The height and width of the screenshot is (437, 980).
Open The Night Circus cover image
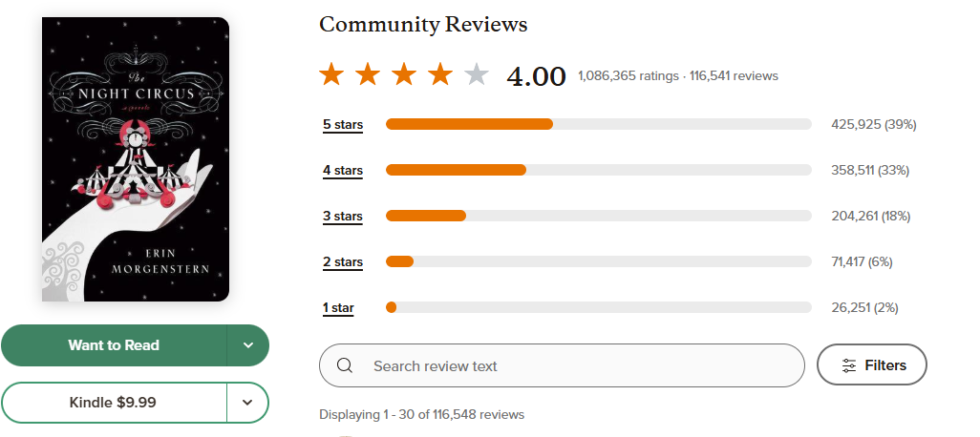tap(135, 159)
